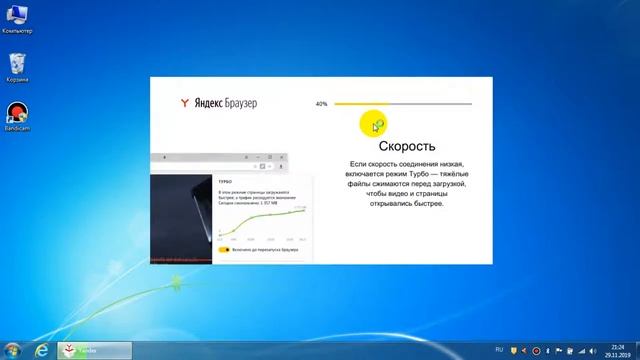Image resolution: width=640 pixels, height=360 pixels.
Task: Open the volume speaker tray icon
Action: coord(593,351)
